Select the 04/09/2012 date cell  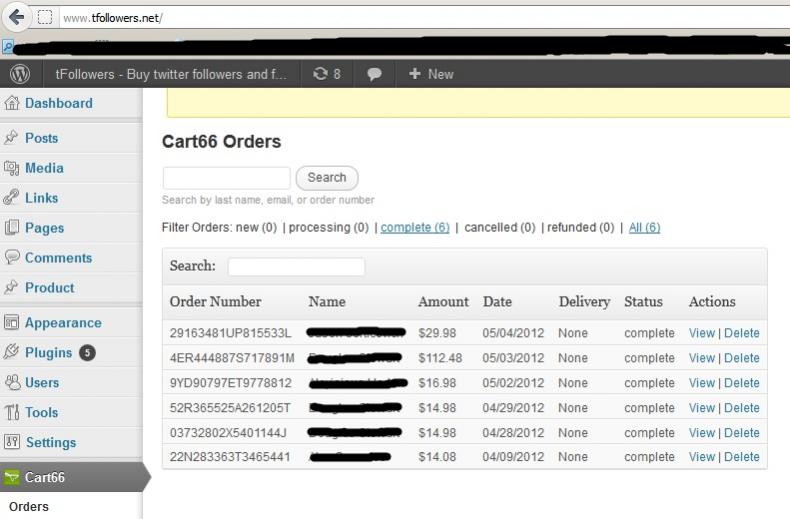click(513, 457)
